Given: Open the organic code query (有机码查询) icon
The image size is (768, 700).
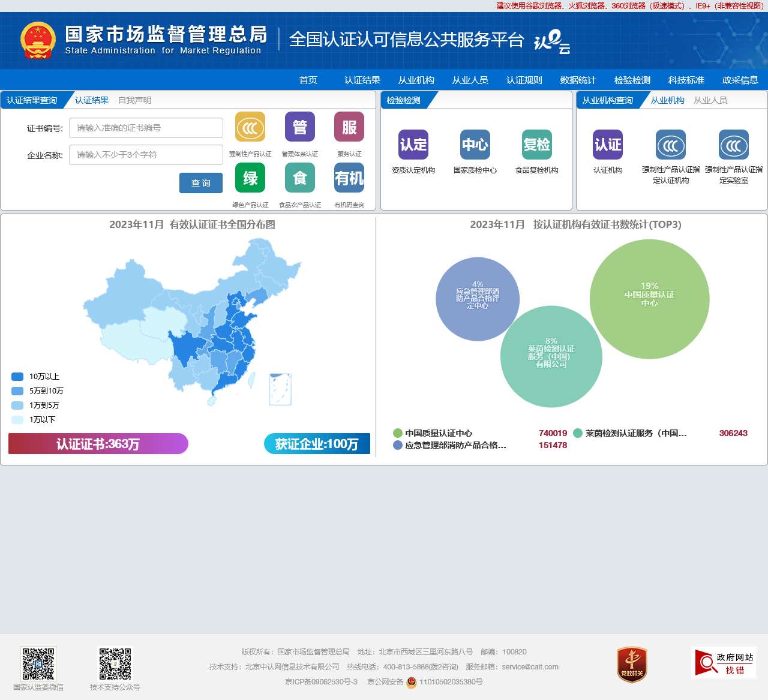Looking at the screenshot, I should pos(349,178).
